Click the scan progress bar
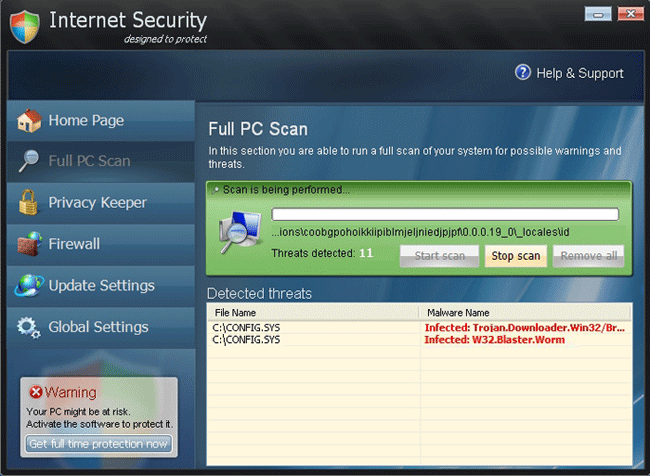This screenshot has width=650, height=476. click(x=445, y=214)
